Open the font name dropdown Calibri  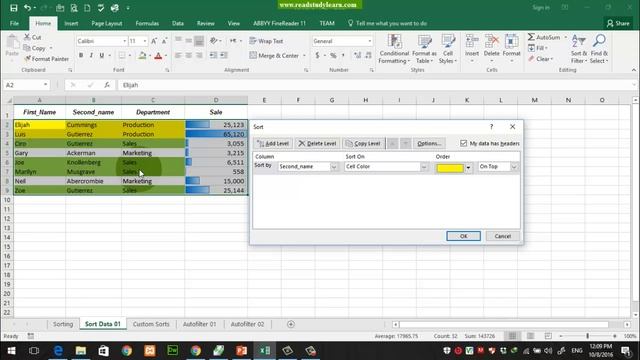pos(124,41)
